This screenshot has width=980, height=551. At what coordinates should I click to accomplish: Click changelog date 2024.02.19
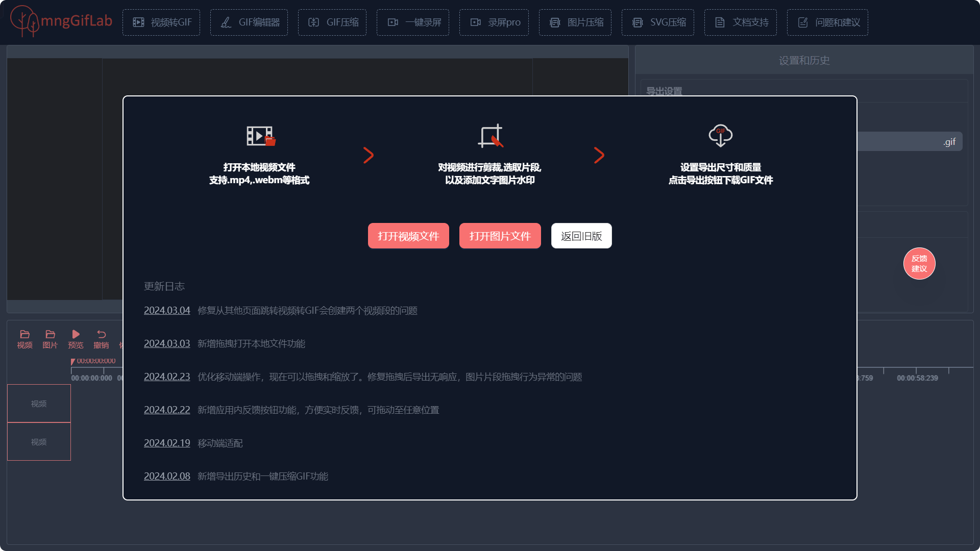pyautogui.click(x=167, y=443)
